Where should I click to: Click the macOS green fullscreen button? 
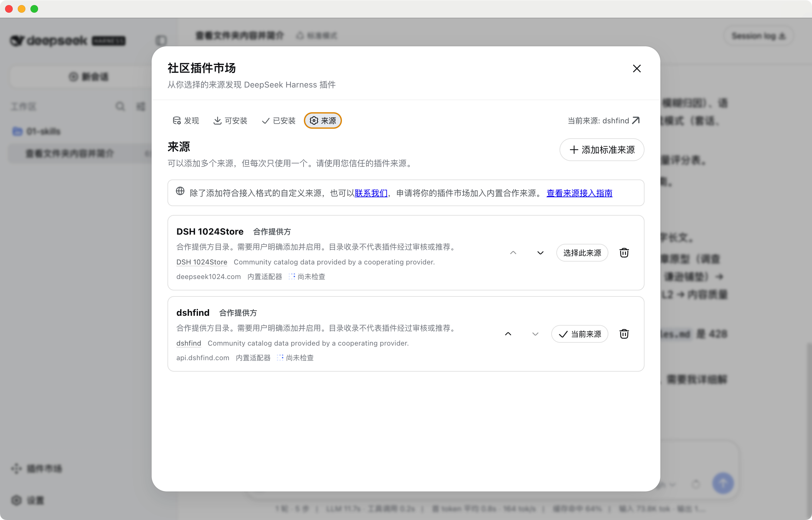tap(34, 9)
